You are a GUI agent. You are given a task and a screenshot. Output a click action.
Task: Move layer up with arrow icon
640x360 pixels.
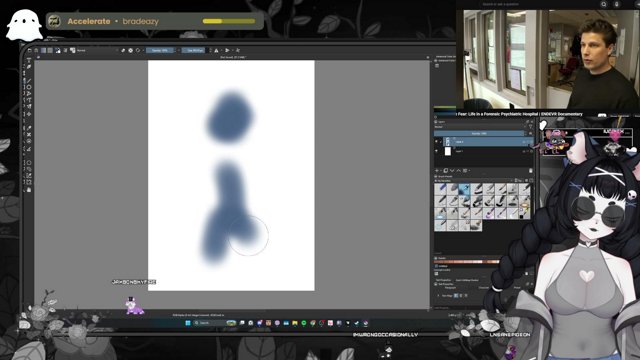(458, 171)
